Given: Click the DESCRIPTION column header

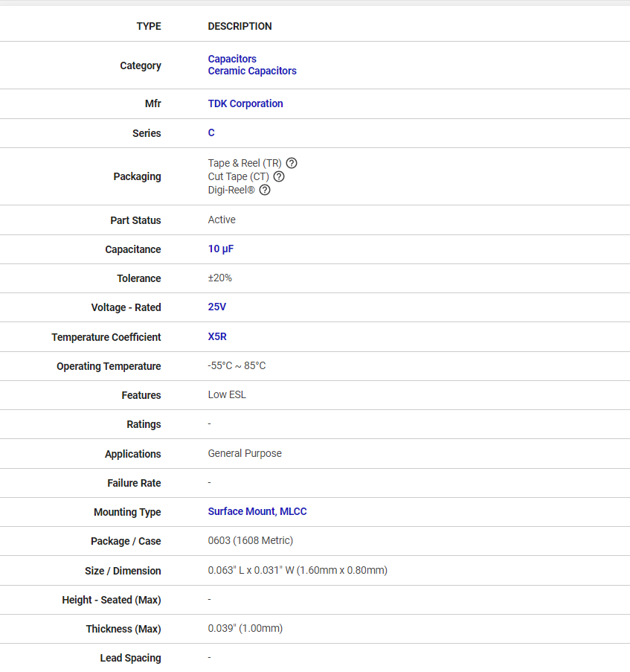Looking at the screenshot, I should pos(240,26).
